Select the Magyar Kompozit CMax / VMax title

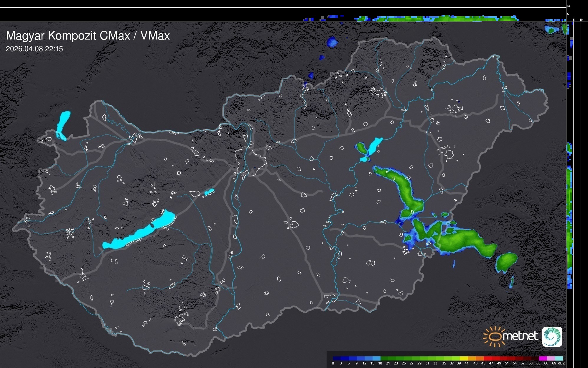click(x=88, y=36)
